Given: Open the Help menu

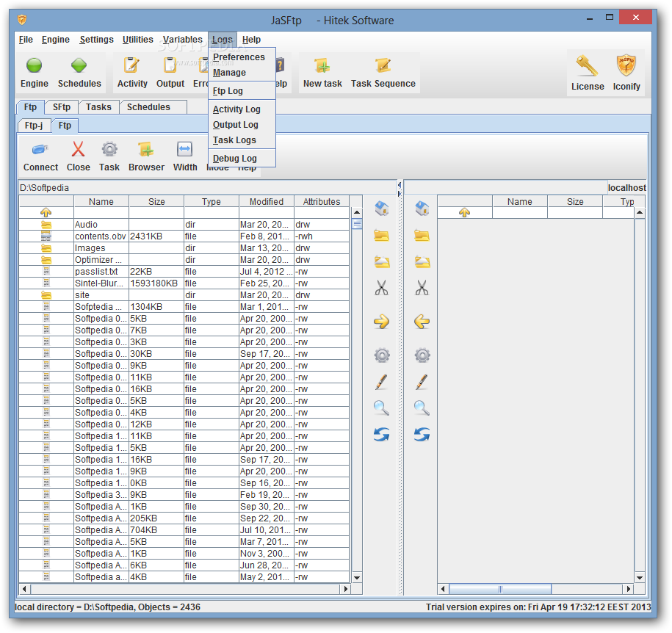Looking at the screenshot, I should click(x=251, y=40).
